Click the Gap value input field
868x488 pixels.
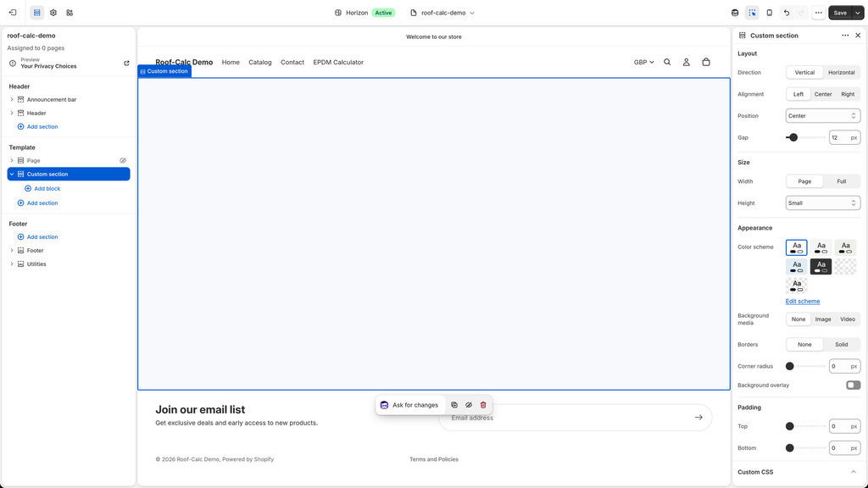(x=844, y=137)
